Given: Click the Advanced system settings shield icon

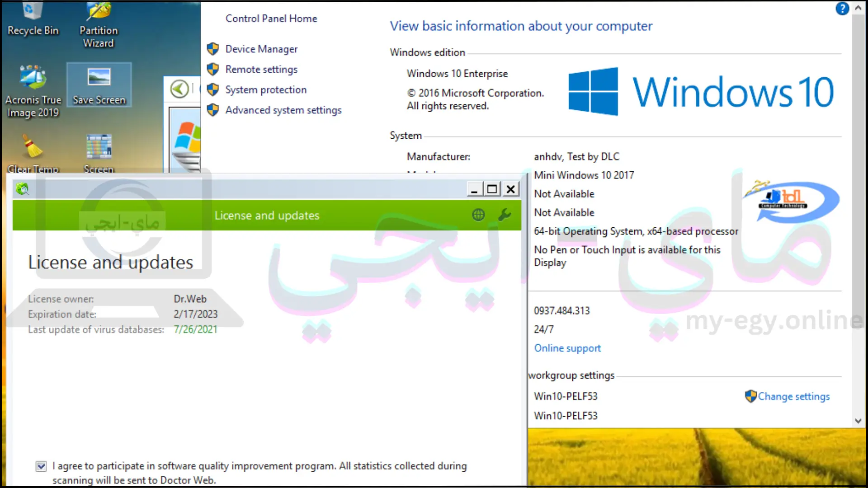Looking at the screenshot, I should pyautogui.click(x=213, y=110).
